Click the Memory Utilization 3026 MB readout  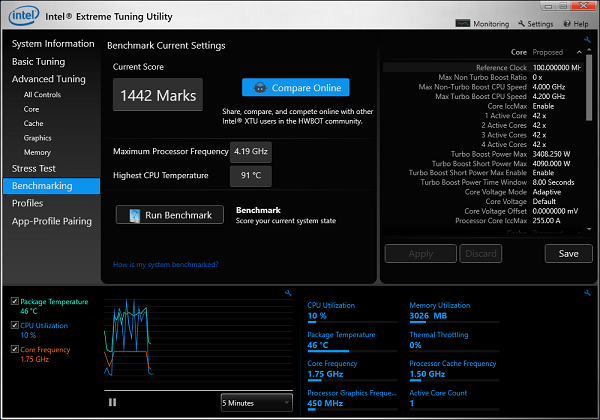(454, 312)
